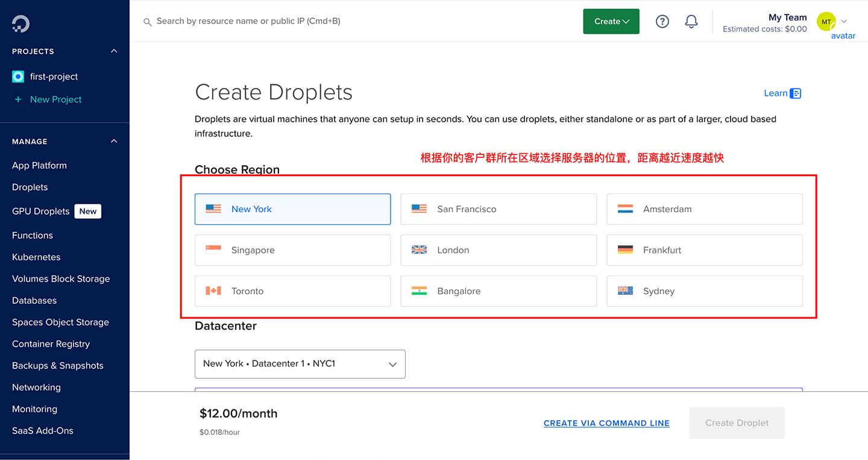Click the book icon beside Learn

[x=796, y=93]
